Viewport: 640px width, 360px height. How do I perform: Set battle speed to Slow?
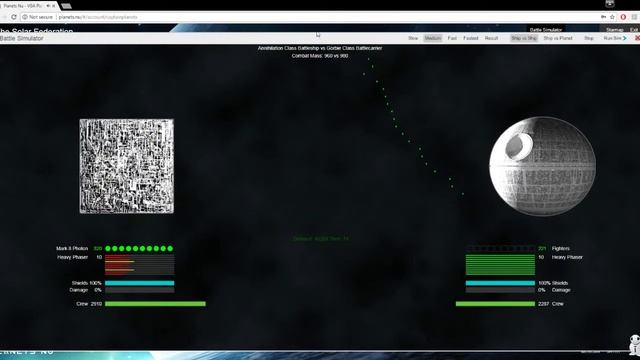point(413,38)
